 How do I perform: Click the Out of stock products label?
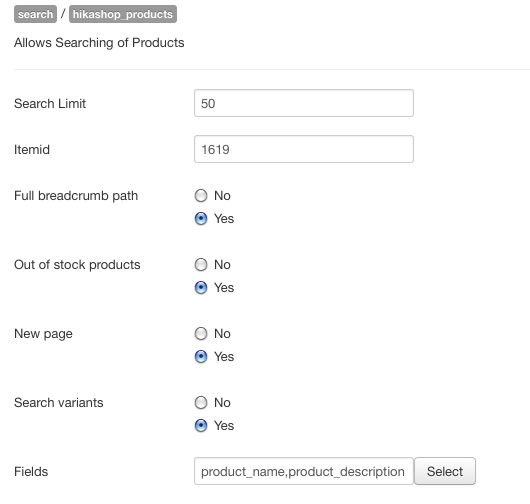(77, 265)
